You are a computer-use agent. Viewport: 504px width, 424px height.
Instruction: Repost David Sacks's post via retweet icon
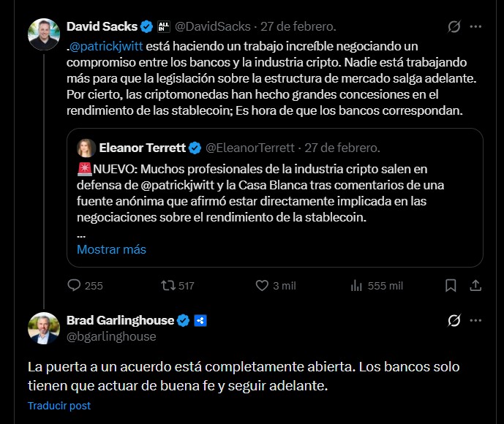[x=168, y=286]
